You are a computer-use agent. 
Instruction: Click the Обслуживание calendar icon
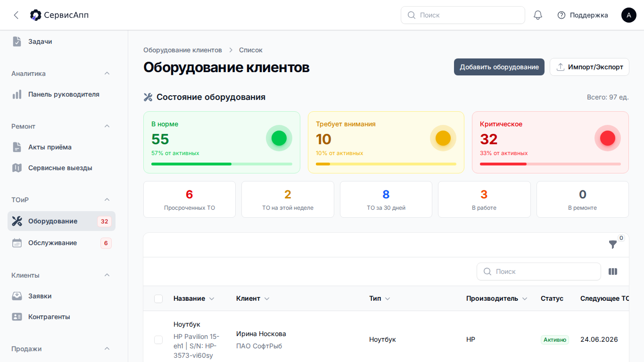[x=17, y=243]
